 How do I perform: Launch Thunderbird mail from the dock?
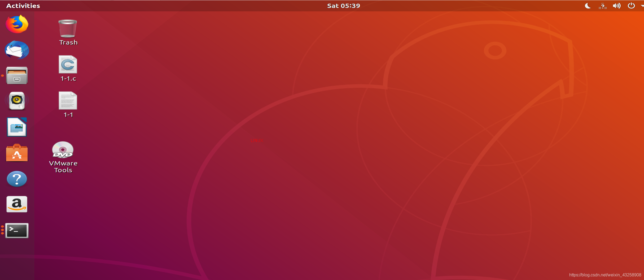(x=17, y=50)
